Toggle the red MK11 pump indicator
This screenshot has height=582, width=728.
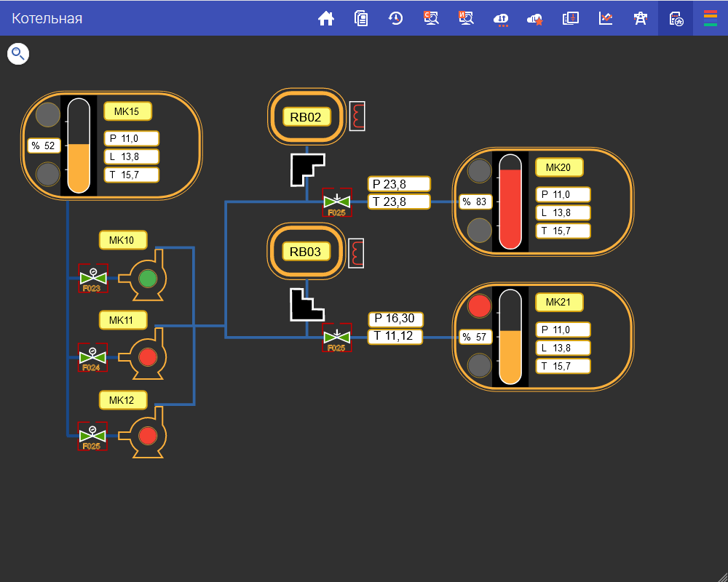coord(148,357)
